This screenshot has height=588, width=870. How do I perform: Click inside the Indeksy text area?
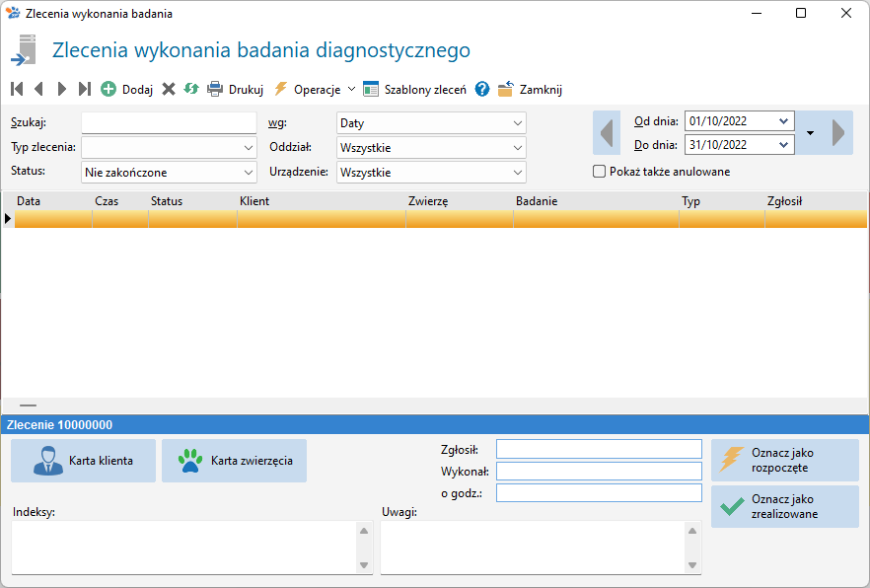[184, 548]
